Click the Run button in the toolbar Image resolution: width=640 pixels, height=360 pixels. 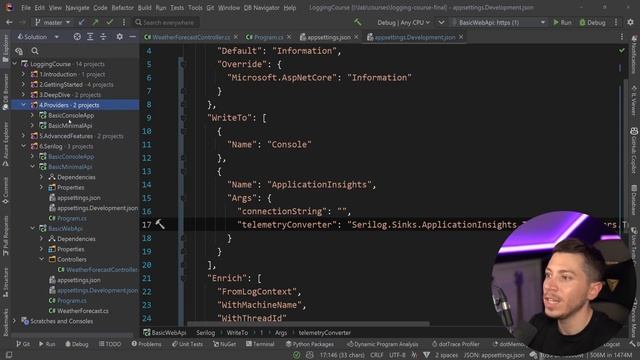562,22
